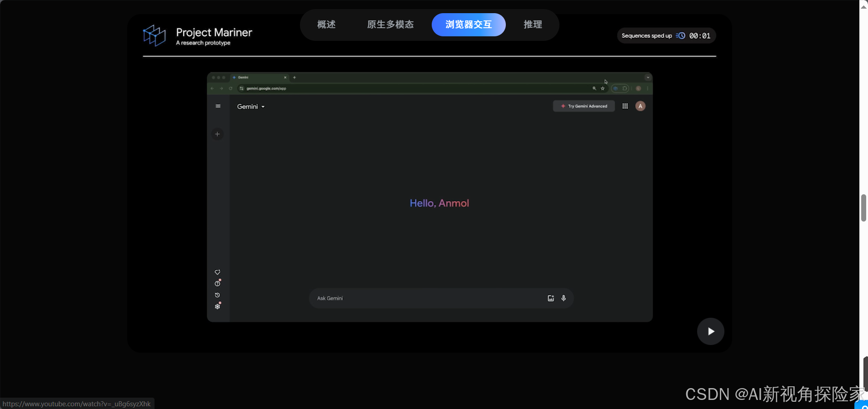Open the account avatar A
The height and width of the screenshot is (409, 868).
click(640, 106)
